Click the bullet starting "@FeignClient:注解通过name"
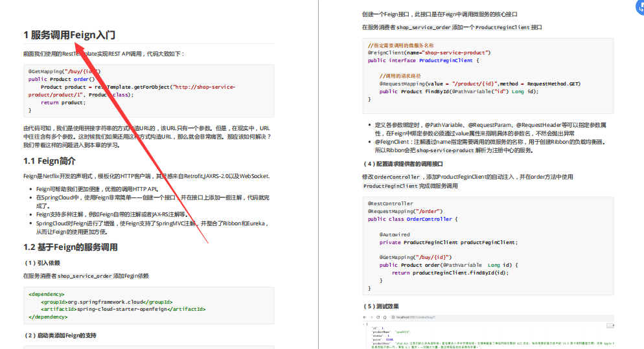Image resolution: width=644 pixels, height=349 pixels. (x=490, y=146)
